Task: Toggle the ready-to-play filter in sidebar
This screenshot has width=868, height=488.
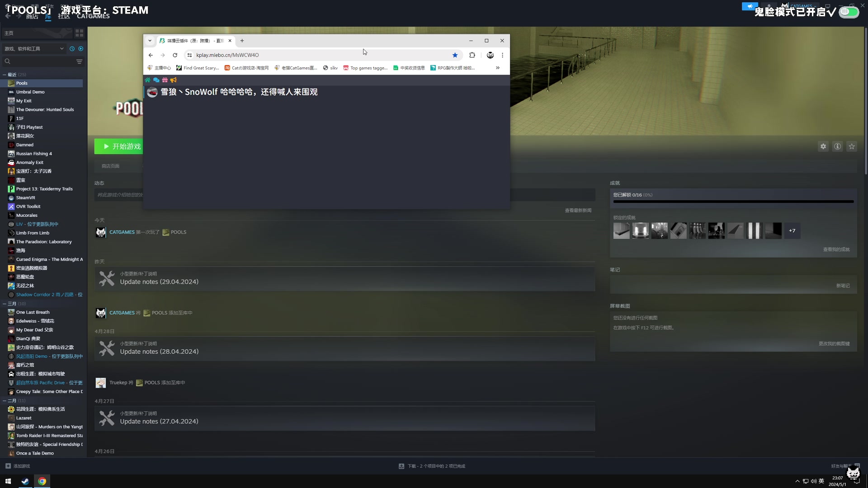Action: (x=81, y=49)
